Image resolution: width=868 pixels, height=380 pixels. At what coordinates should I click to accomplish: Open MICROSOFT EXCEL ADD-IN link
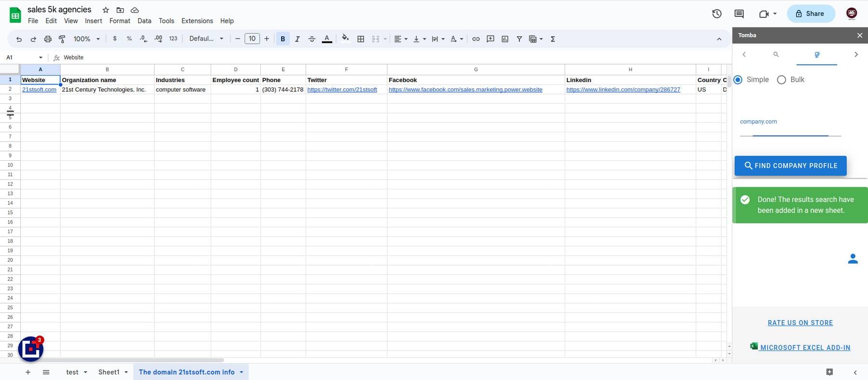point(800,347)
